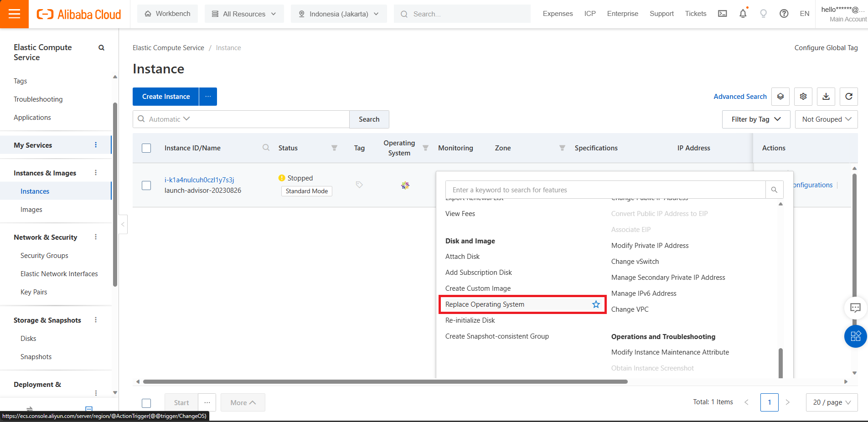The image size is (868, 422).
Task: Favorite Replace Operating System with star
Action: [596, 304]
